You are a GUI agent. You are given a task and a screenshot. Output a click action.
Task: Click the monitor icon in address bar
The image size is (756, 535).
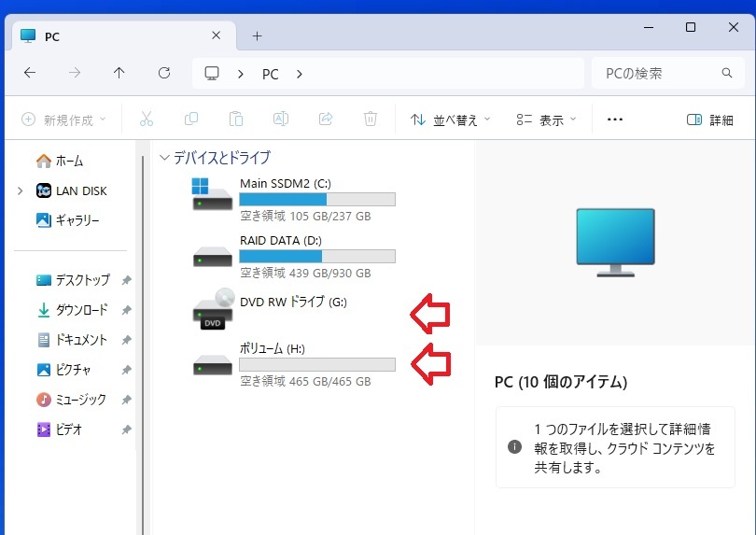coord(212,74)
